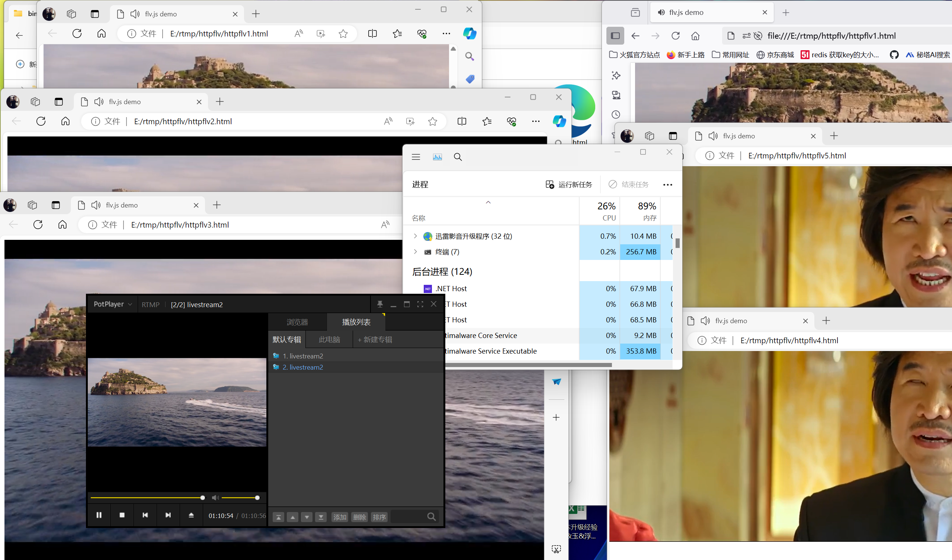Viewport: 952px width, 560px height.
Task: Open Copilot in httpflv2 Edge window
Action: [x=559, y=122]
